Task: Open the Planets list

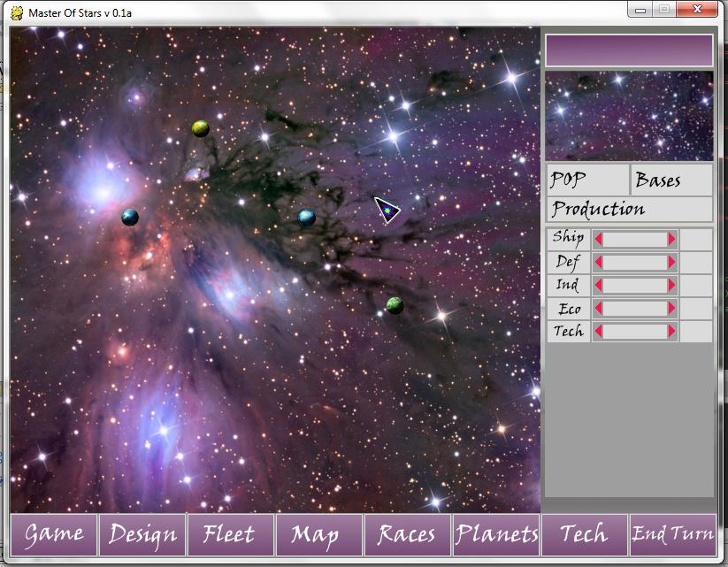Action: point(495,534)
